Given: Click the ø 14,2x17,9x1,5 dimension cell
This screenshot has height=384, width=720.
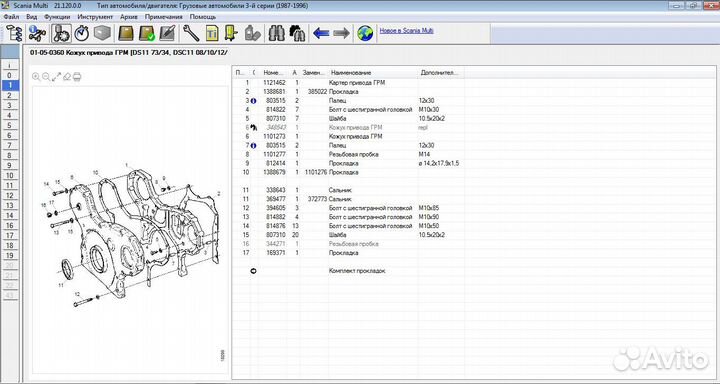Looking at the screenshot, I should click(439, 164).
